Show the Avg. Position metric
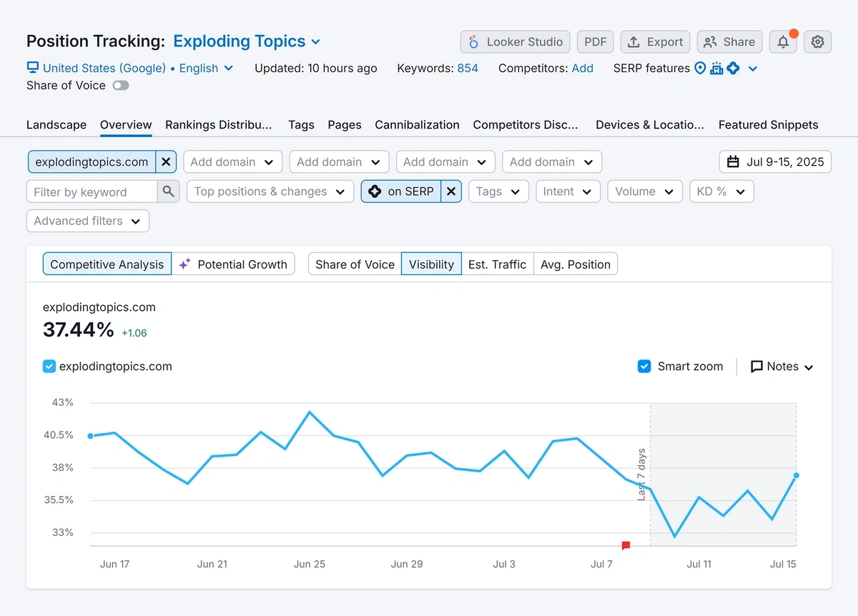The width and height of the screenshot is (858, 616). [576, 264]
